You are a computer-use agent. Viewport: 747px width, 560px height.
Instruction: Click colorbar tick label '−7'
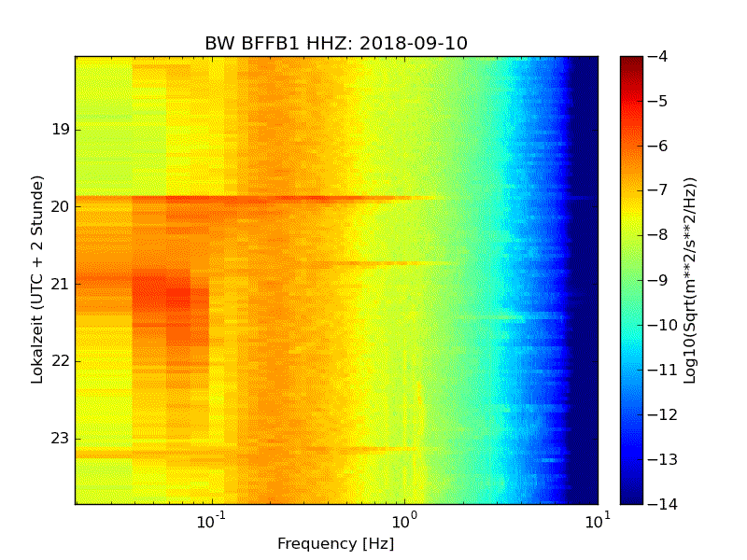657,190
